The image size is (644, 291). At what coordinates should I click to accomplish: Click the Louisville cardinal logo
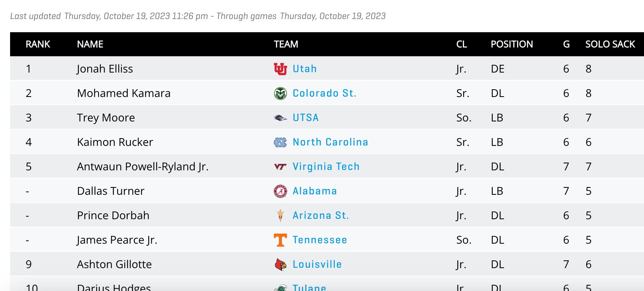point(280,265)
